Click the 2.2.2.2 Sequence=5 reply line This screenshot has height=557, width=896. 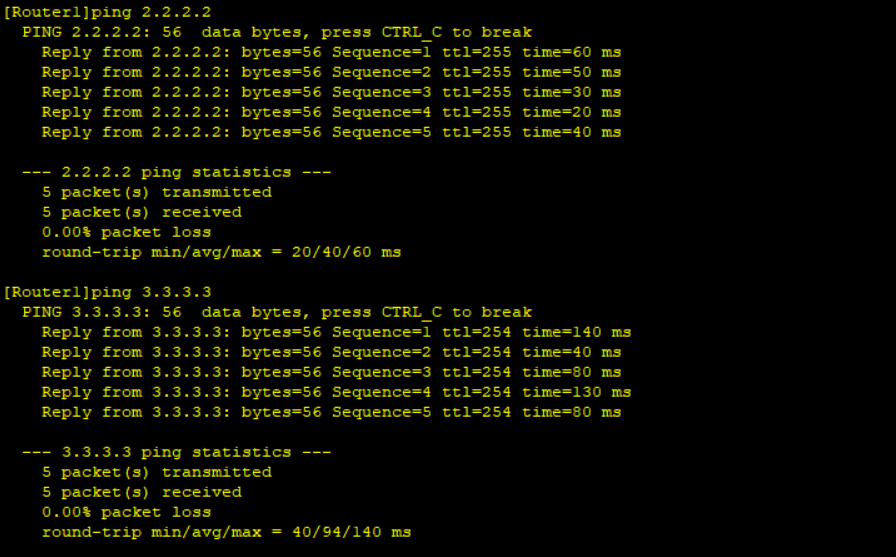click(331, 132)
